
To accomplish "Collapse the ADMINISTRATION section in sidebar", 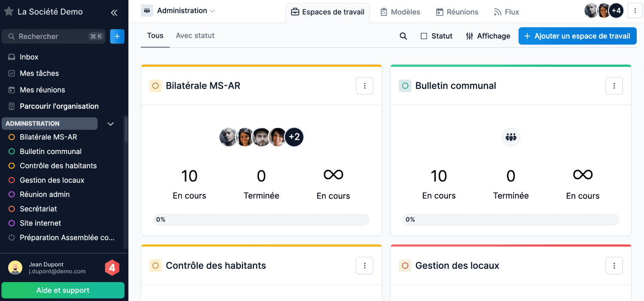I will 110,124.
